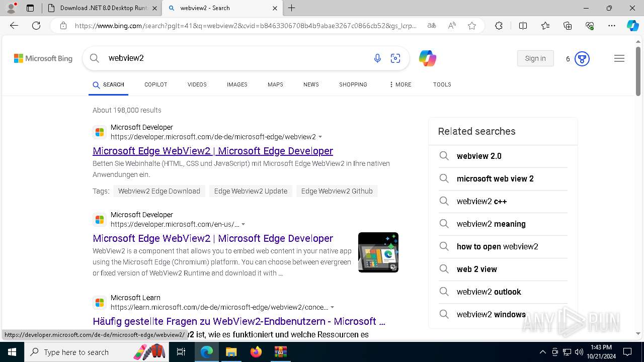Open Browser essentials heart icon
Screen dimensions: 644x362
tap(590, 26)
